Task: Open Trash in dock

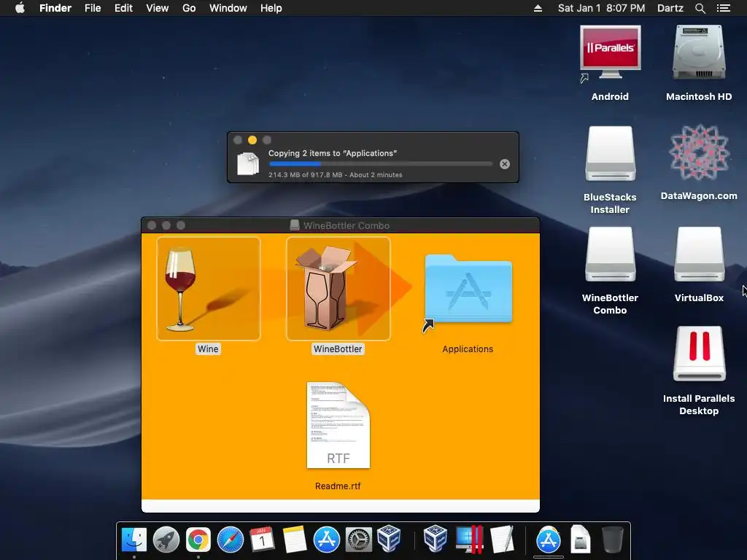Action: pyautogui.click(x=613, y=539)
